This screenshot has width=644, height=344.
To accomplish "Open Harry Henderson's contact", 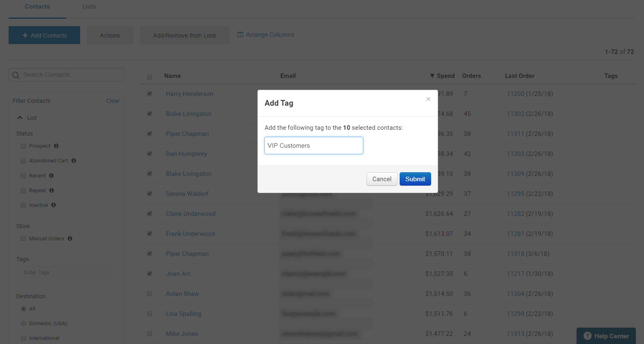I will [190, 94].
